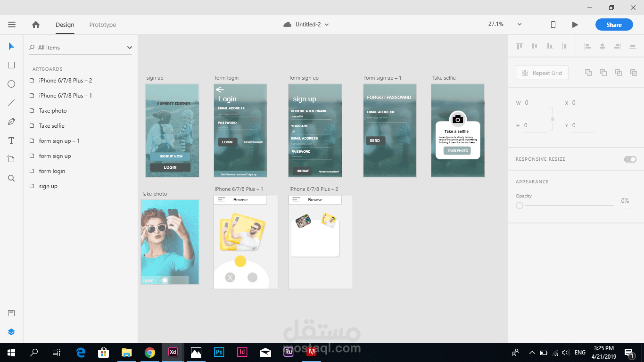644x362 pixels.
Task: Click the align bottom icon
Action: tap(549, 46)
